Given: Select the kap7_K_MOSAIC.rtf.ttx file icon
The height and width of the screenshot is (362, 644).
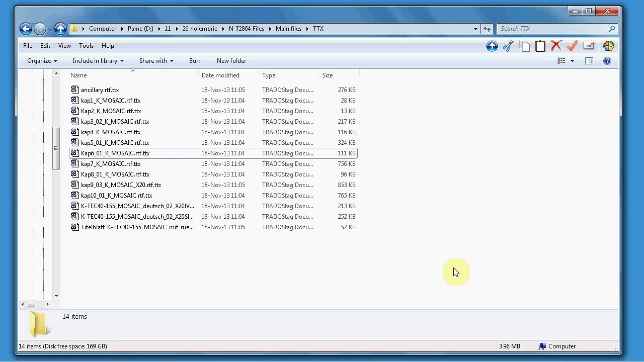Looking at the screenshot, I should click(x=74, y=164).
